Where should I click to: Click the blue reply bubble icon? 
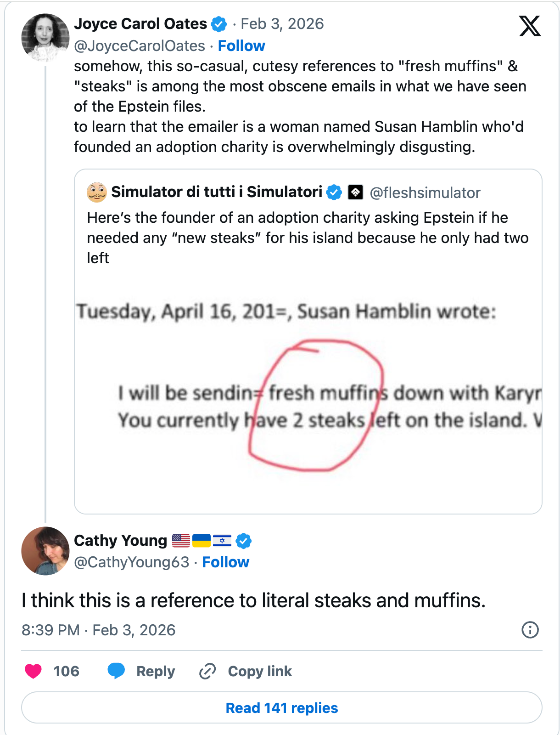tap(116, 671)
